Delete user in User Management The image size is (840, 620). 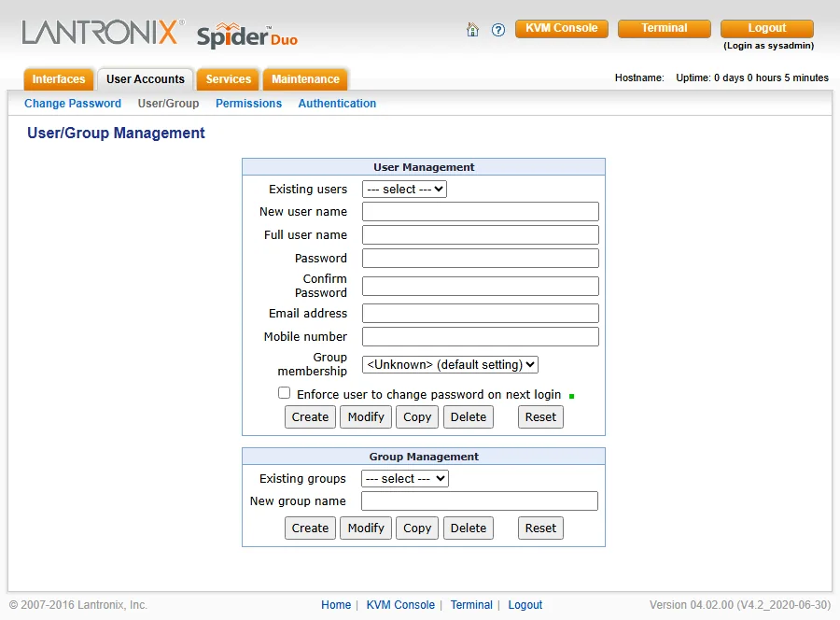(469, 416)
